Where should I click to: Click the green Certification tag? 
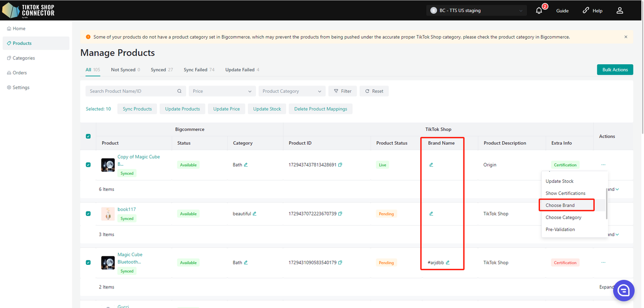[565, 165]
